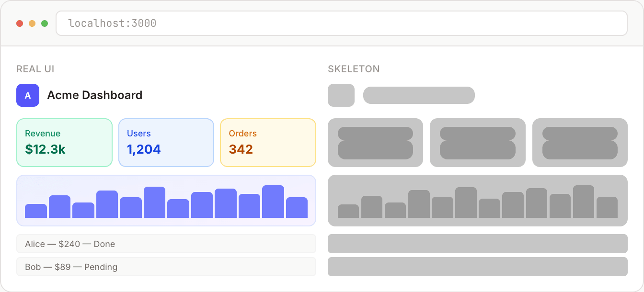Select the Alice $240 Done row
This screenshot has width=644, height=292.
tap(166, 244)
